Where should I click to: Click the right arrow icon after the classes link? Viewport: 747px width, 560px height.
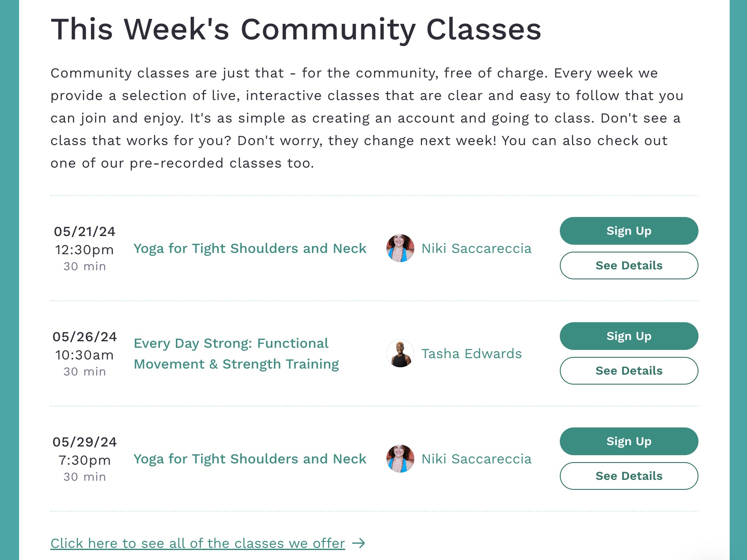coord(359,543)
